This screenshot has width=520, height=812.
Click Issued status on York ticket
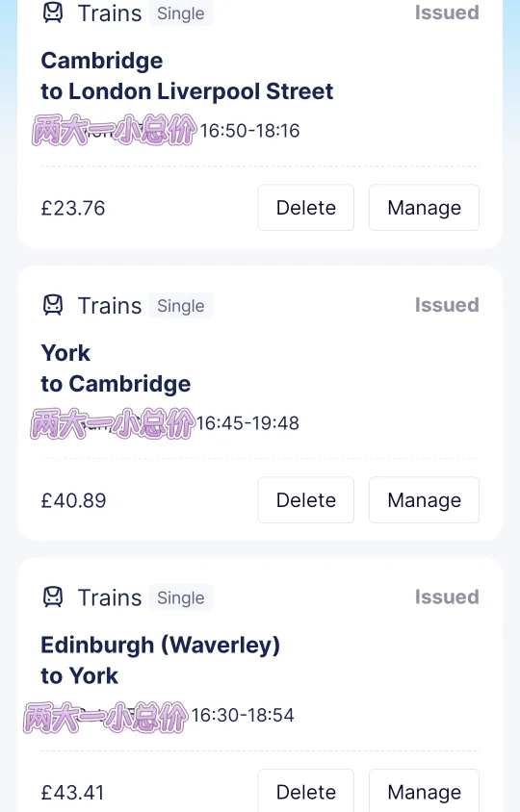[447, 305]
